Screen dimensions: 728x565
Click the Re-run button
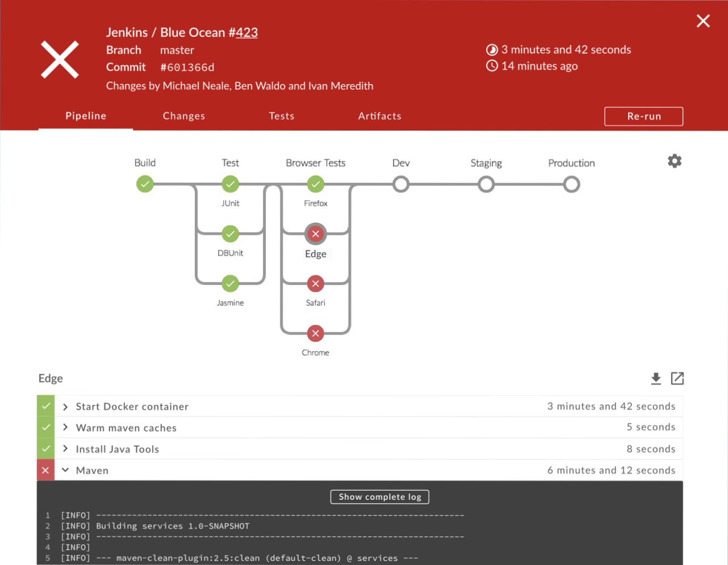point(643,116)
